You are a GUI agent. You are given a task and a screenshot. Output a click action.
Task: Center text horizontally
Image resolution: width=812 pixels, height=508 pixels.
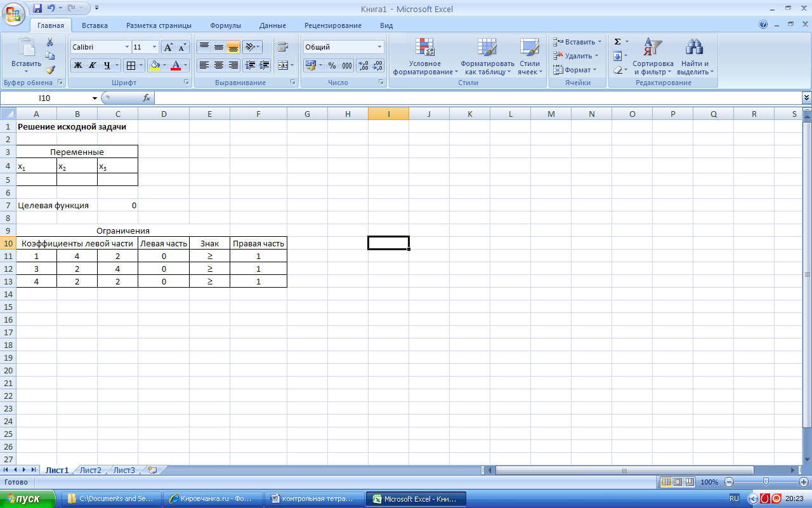(219, 65)
